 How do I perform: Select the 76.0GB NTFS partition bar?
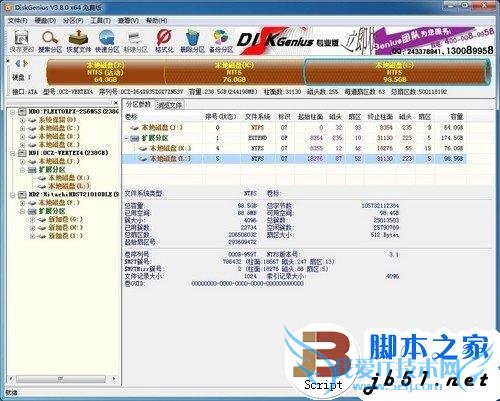click(234, 72)
